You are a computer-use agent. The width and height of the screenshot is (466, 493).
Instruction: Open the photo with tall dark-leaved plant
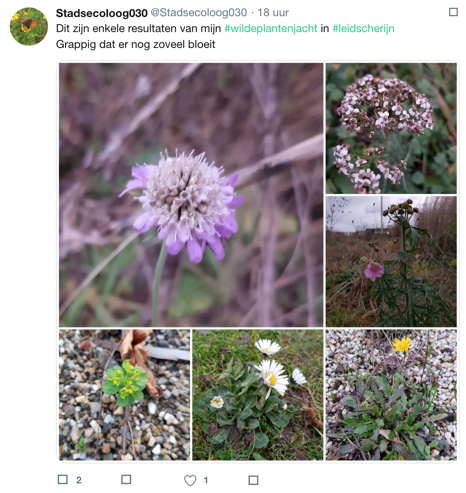pyautogui.click(x=391, y=261)
